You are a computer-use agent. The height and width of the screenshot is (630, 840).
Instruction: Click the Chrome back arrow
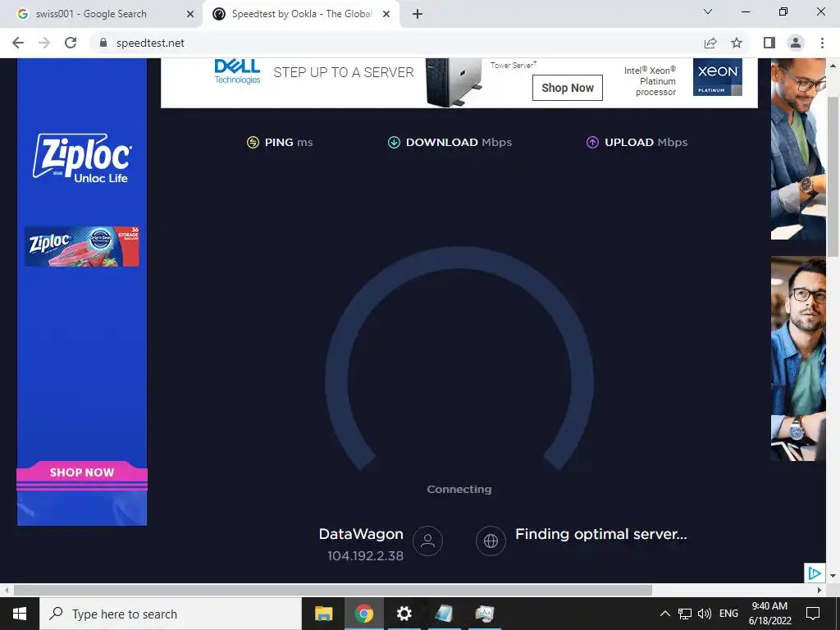click(18, 43)
